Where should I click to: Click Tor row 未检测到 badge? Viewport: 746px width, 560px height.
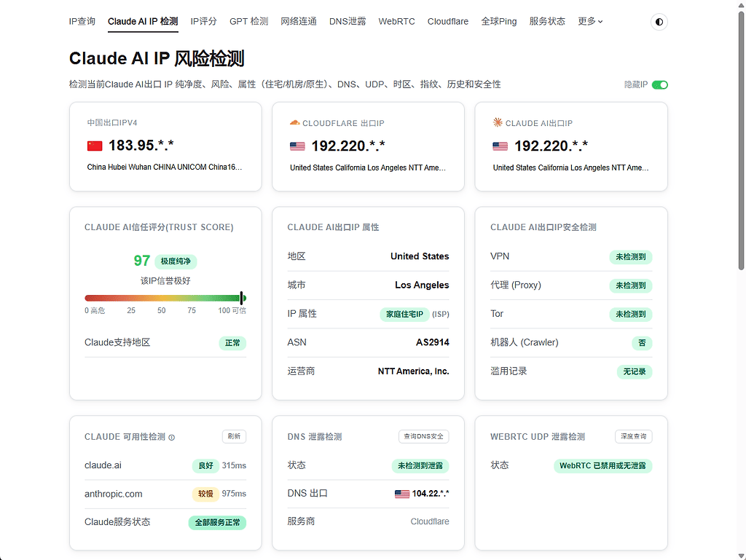[x=631, y=315]
